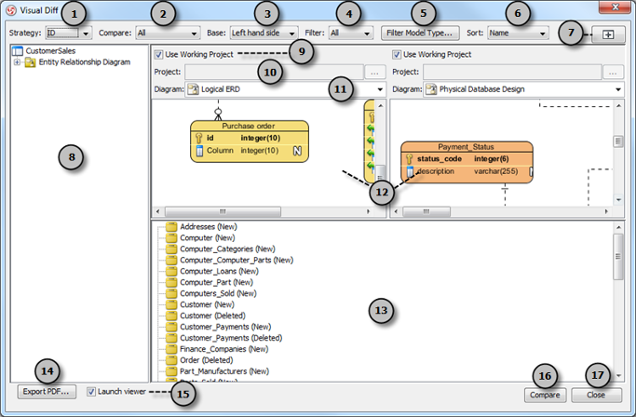Click the Entity Relationship Diagram folder icon

click(30, 62)
